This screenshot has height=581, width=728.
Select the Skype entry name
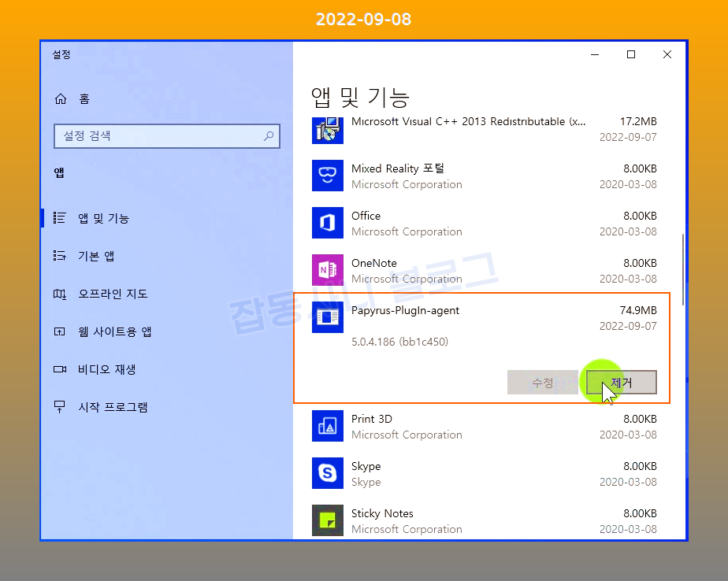366,466
